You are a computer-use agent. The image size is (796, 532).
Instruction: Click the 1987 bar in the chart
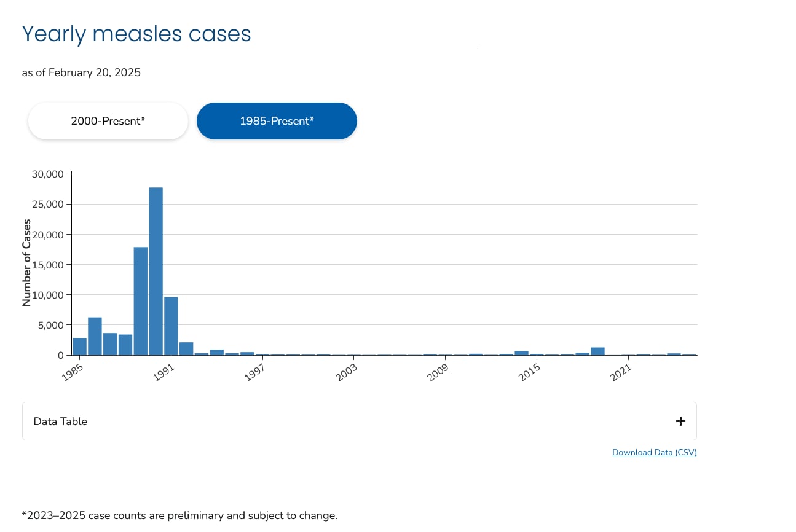tap(110, 344)
